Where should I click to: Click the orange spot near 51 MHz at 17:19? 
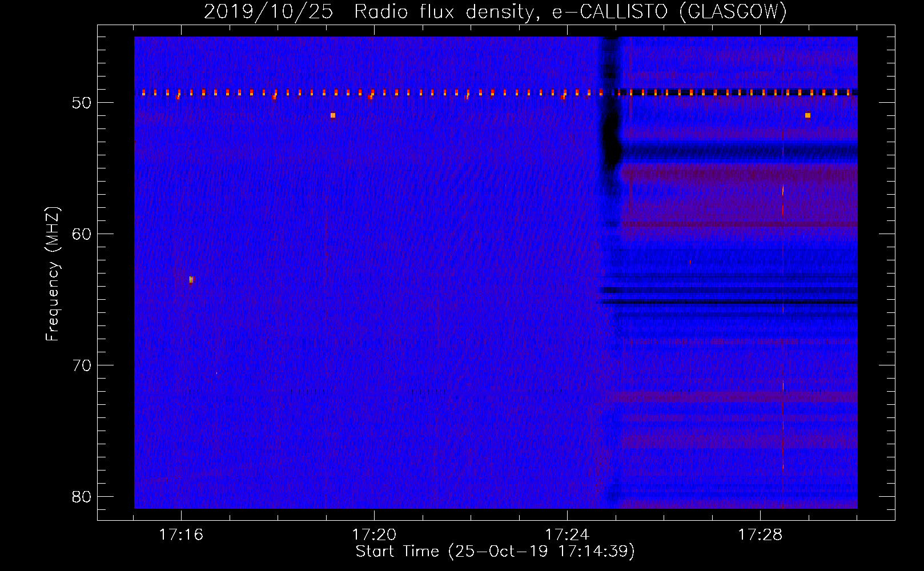pyautogui.click(x=333, y=115)
